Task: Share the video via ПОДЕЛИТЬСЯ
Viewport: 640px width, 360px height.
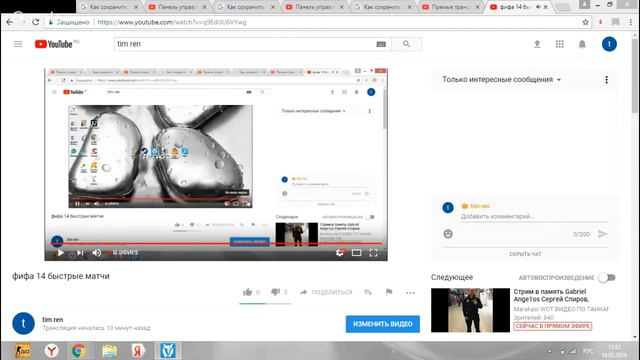Action: point(326,292)
